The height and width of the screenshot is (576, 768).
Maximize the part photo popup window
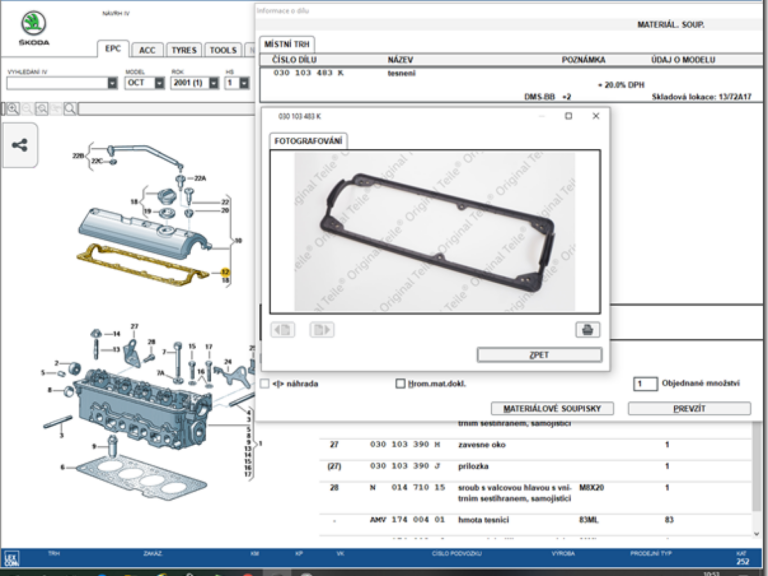click(568, 116)
